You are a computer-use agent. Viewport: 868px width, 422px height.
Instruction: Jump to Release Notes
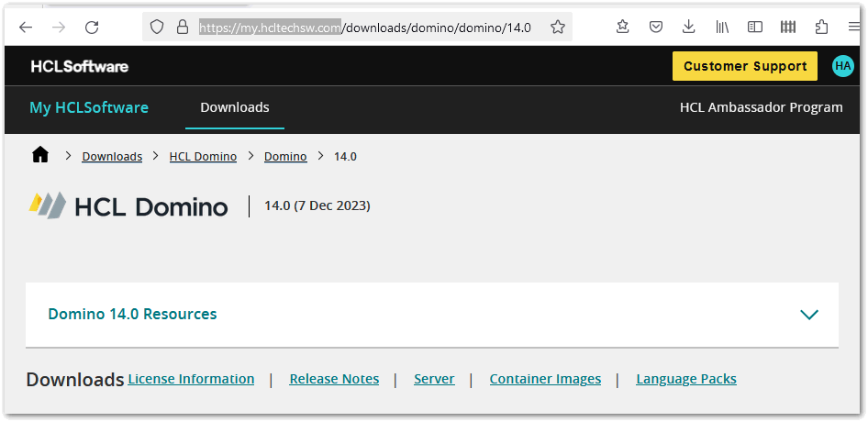[334, 380]
